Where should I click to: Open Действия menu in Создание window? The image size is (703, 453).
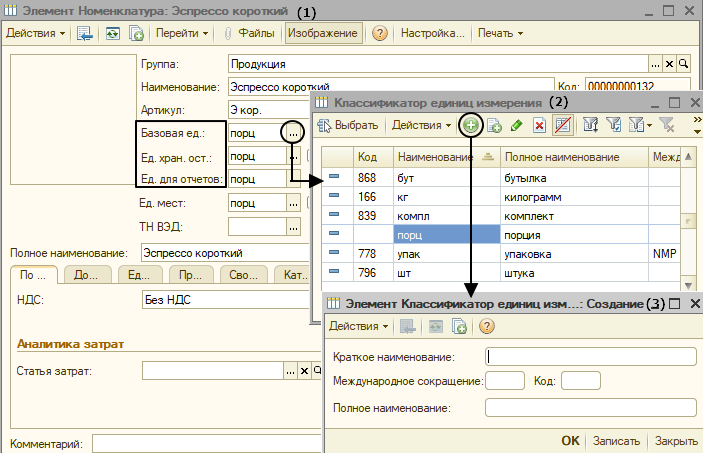tap(359, 326)
